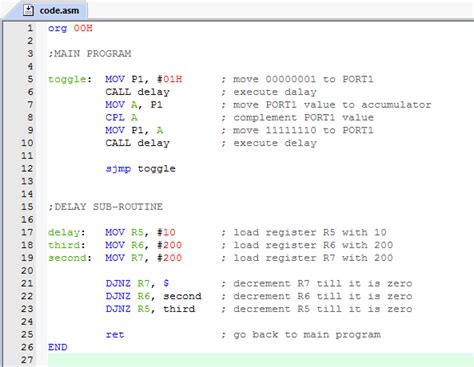This screenshot has height=367, width=474.
Task: Click 'MOV A, P1' instruction on line 7
Action: 134,105
